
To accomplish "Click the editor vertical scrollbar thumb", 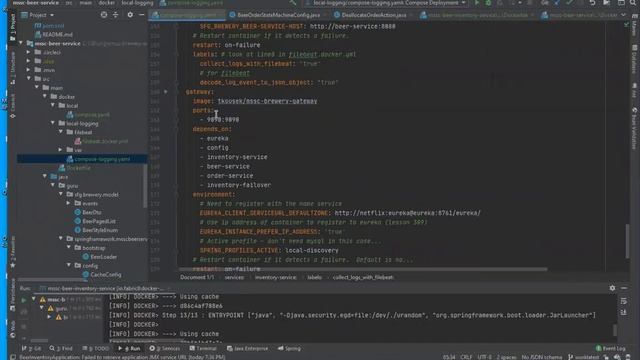I will point(627,241).
